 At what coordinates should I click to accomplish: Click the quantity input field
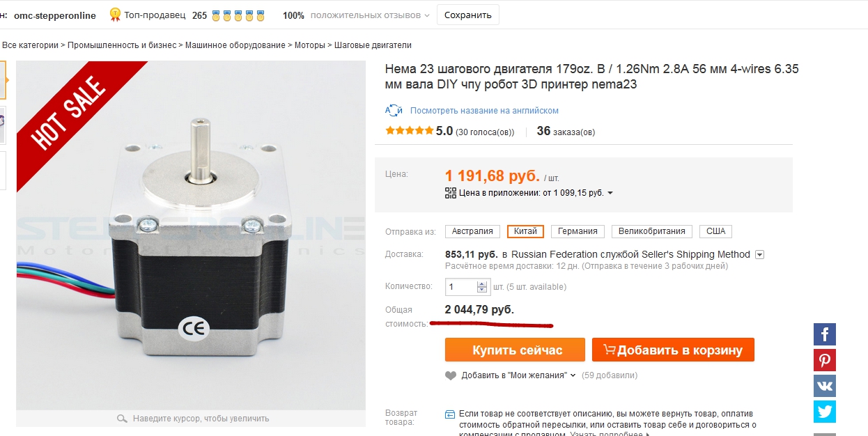click(x=460, y=286)
